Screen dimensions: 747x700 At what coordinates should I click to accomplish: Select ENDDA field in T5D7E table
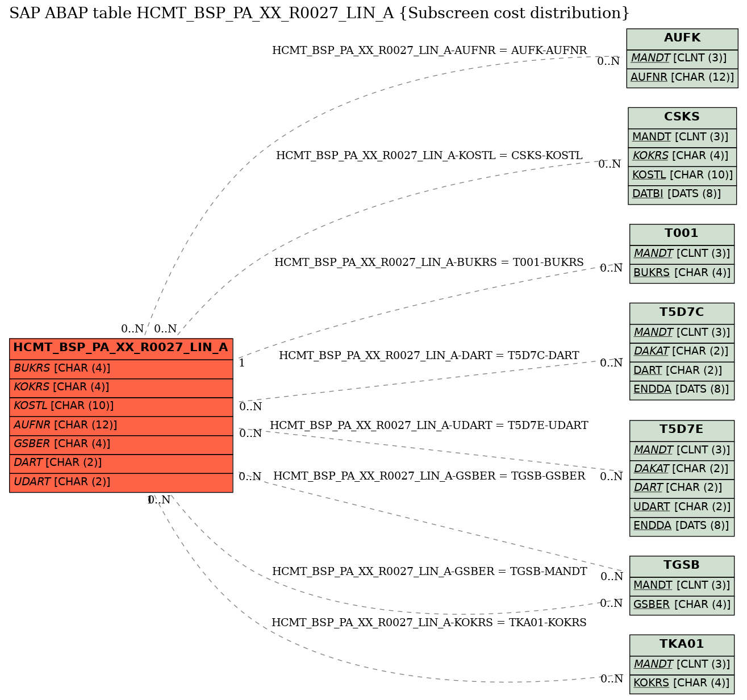coord(682,526)
